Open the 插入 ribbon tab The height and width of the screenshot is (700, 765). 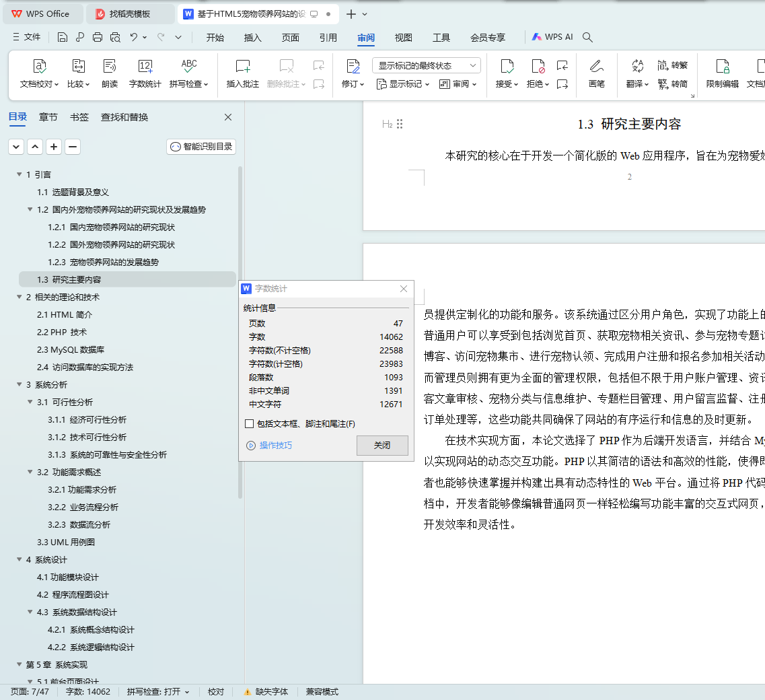click(253, 38)
